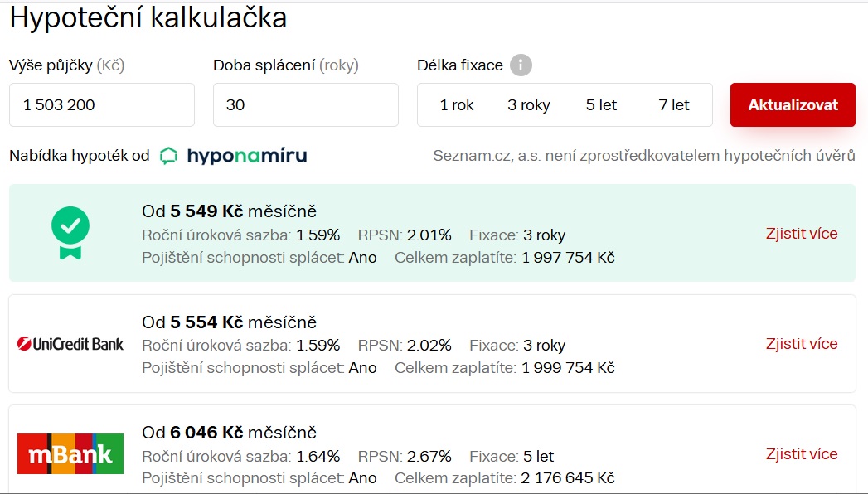
Task: Select the 1 rok fixation option
Action: coord(457,105)
